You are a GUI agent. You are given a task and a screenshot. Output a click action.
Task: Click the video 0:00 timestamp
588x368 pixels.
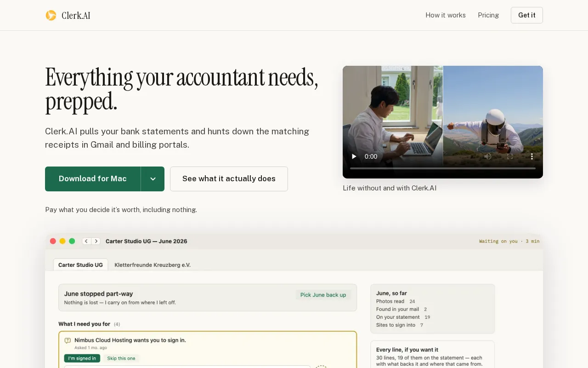[x=371, y=156]
